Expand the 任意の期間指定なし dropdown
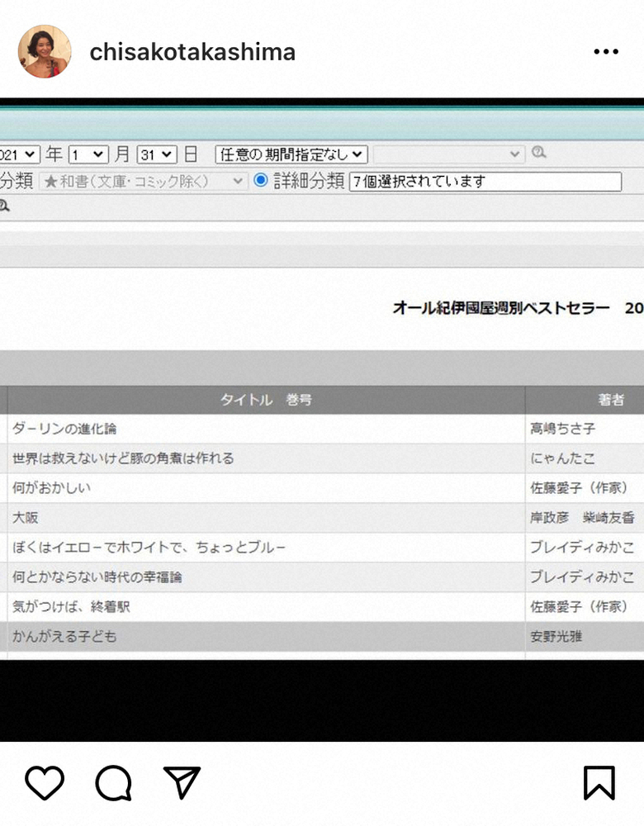The width and height of the screenshot is (644, 826). [x=291, y=154]
